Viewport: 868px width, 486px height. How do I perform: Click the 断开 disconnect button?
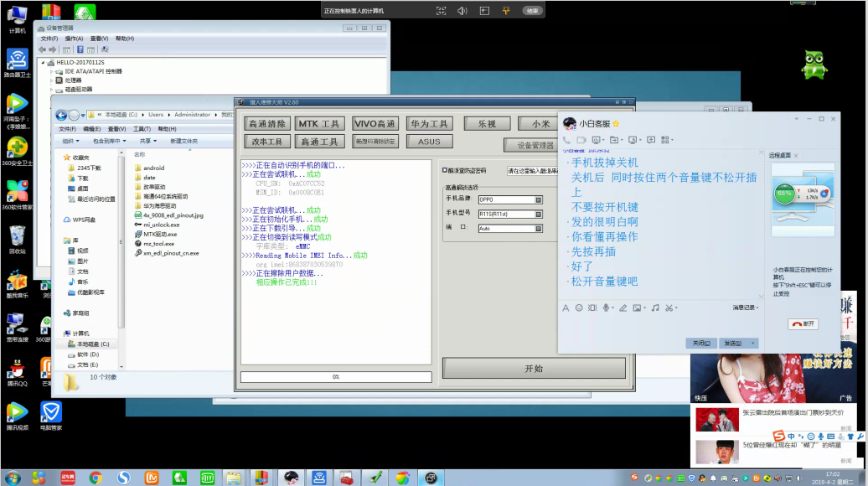[x=803, y=323]
